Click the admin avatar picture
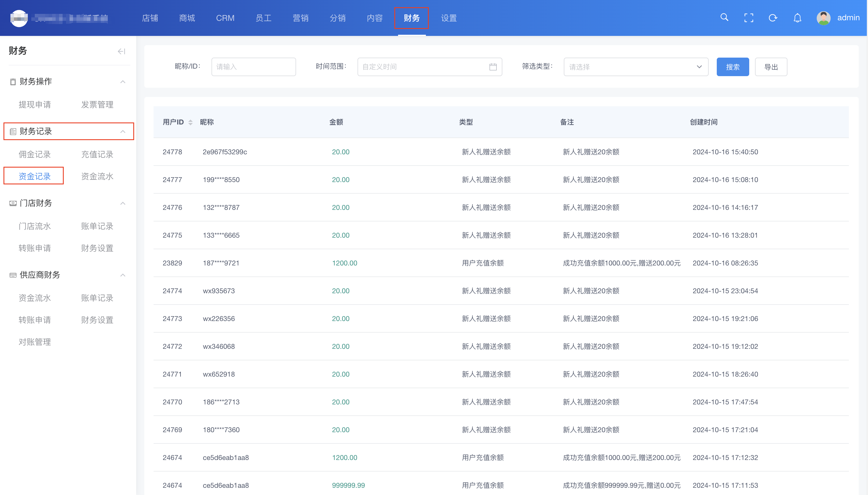 [823, 18]
